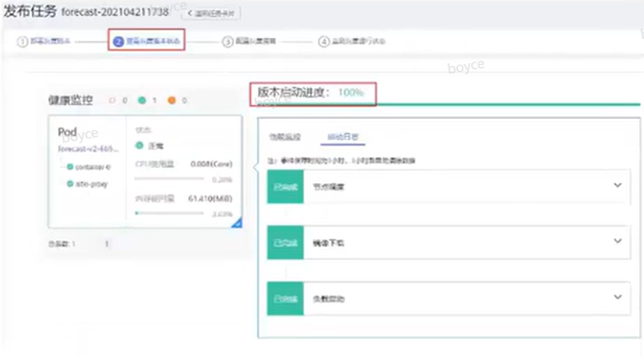Filter pods by green healthy indicator
Image resolution: width=644 pixels, height=357 pixels.
(x=142, y=100)
